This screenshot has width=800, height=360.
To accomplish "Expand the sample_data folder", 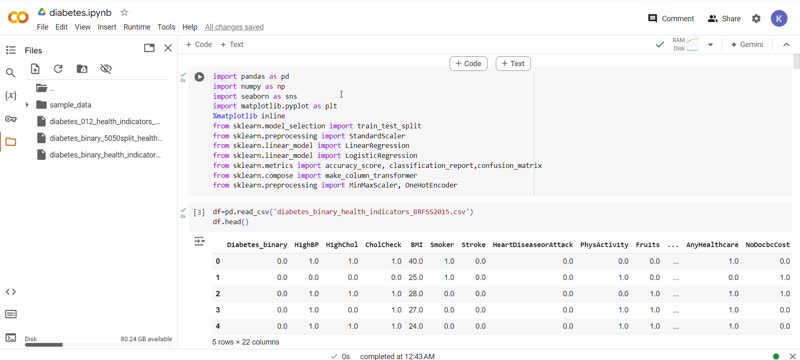I will click(x=27, y=105).
